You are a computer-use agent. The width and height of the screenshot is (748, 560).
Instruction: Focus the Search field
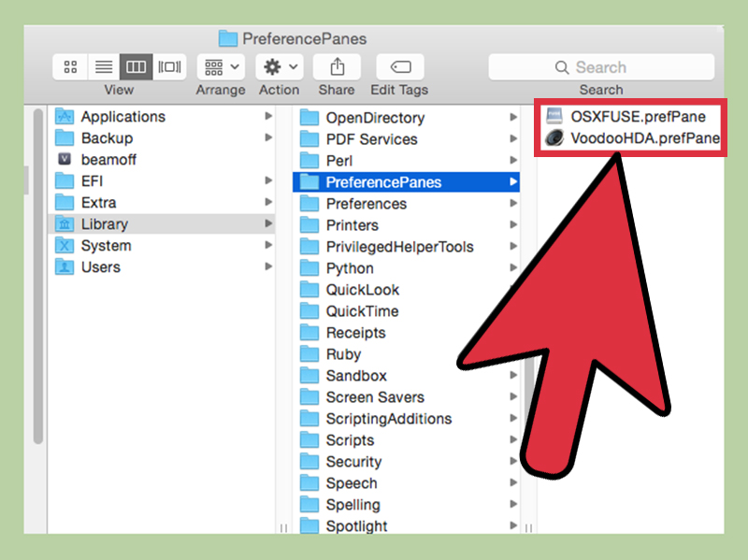coord(601,66)
